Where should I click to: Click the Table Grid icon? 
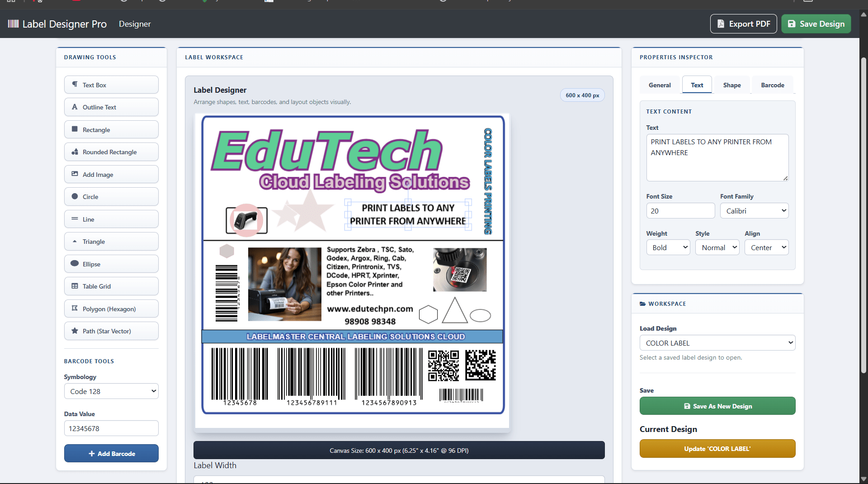click(x=75, y=286)
